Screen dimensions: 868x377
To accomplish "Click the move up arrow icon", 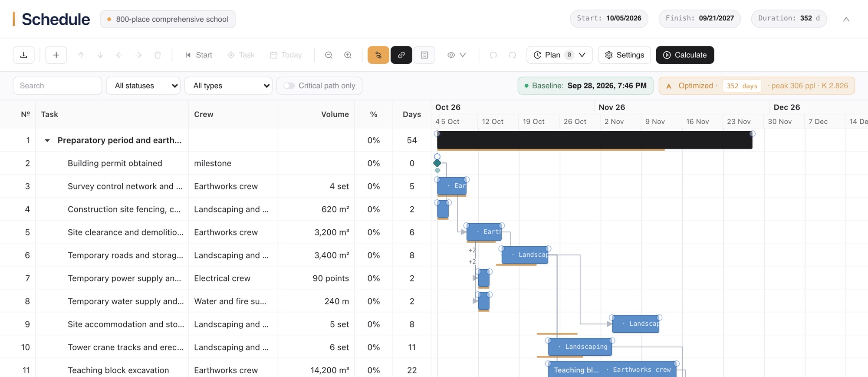I will click(81, 55).
